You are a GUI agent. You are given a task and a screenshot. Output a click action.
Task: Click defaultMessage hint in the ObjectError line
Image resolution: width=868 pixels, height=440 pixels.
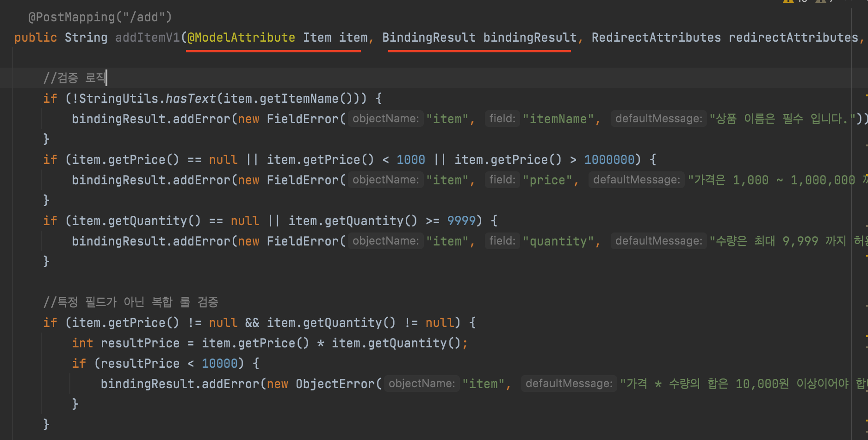click(569, 384)
